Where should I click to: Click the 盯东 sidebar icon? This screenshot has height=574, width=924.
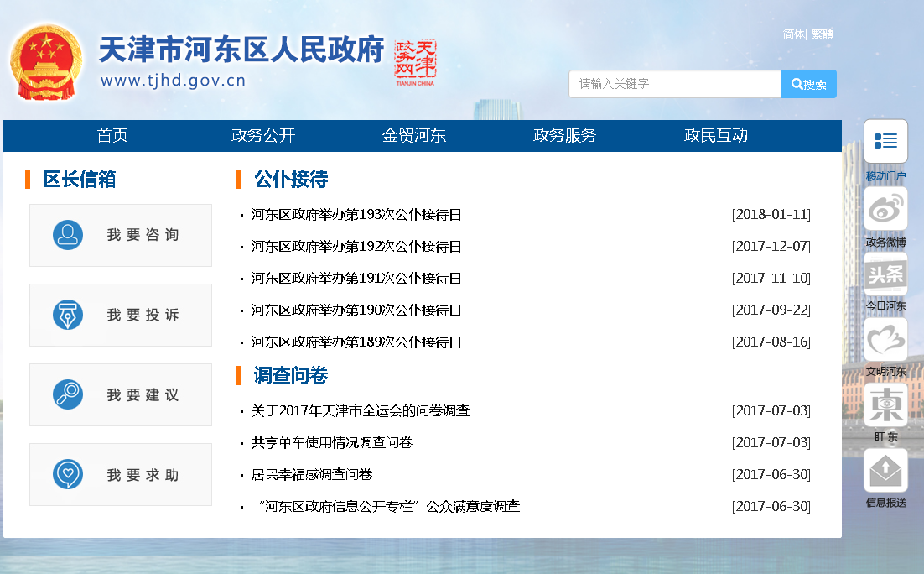[x=885, y=405]
